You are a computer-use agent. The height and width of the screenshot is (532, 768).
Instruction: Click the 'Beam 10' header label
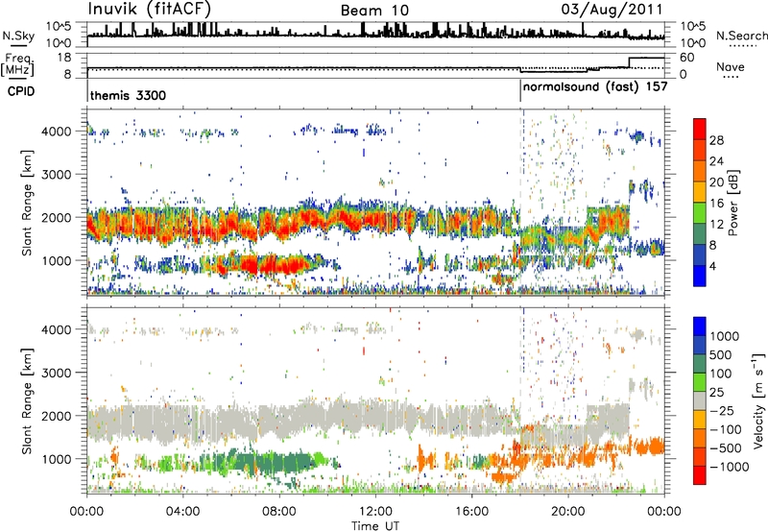click(x=374, y=11)
